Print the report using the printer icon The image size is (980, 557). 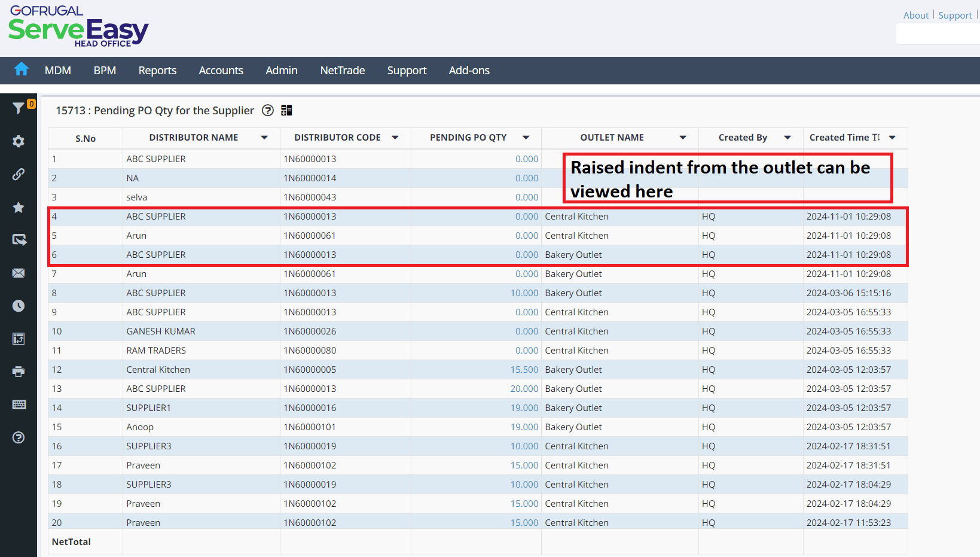[x=19, y=372]
